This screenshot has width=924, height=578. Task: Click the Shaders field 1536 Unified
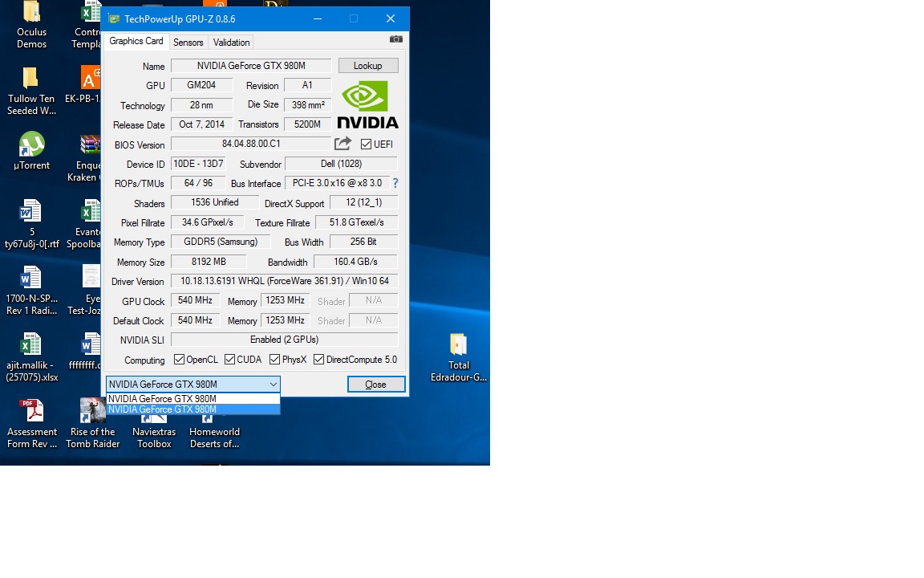click(x=214, y=203)
